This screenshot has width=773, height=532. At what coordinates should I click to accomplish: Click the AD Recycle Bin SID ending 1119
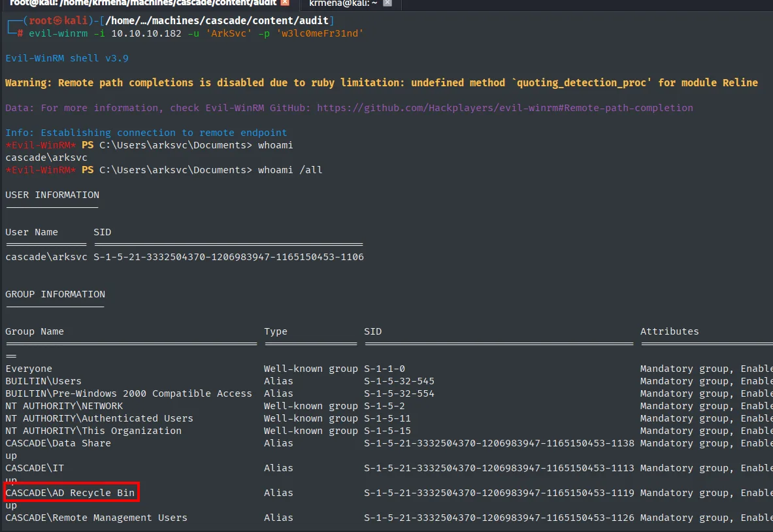click(499, 493)
